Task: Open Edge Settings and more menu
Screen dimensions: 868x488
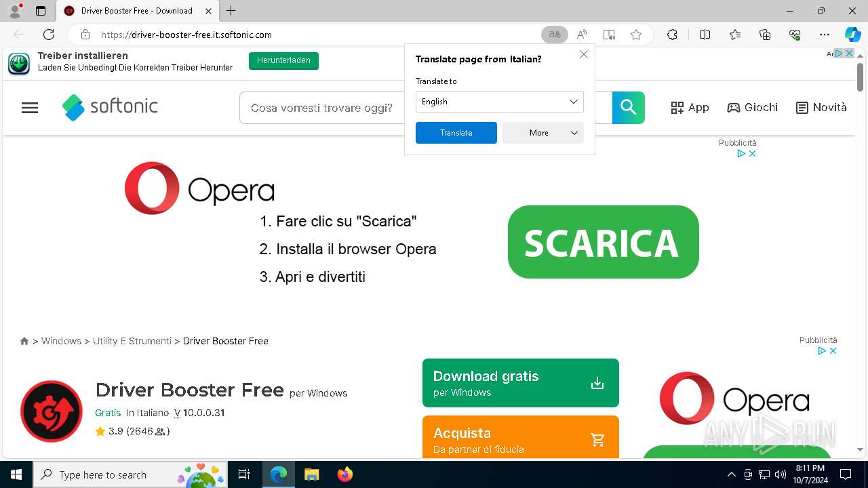Action: [x=825, y=35]
